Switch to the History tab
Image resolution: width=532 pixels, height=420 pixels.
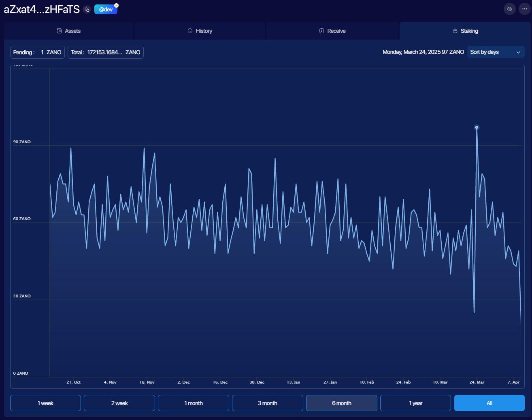pos(200,31)
